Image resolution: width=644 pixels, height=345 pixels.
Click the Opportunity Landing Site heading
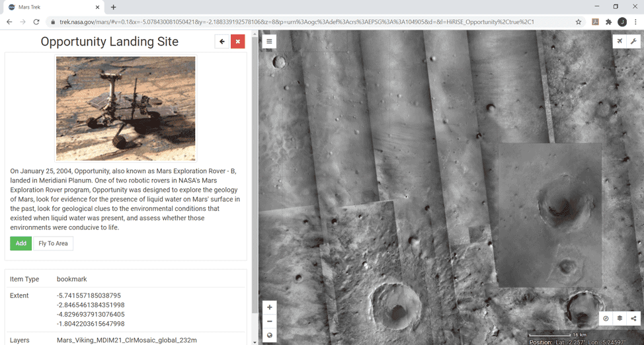pyautogui.click(x=110, y=42)
